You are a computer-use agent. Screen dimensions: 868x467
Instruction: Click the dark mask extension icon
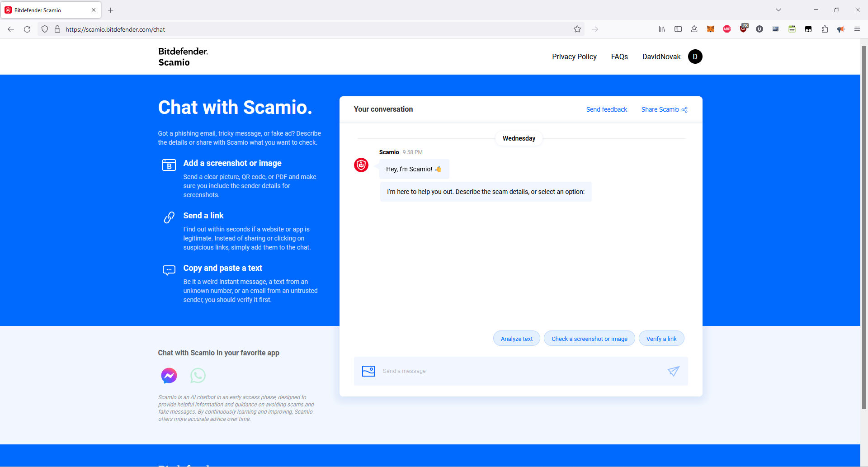808,29
